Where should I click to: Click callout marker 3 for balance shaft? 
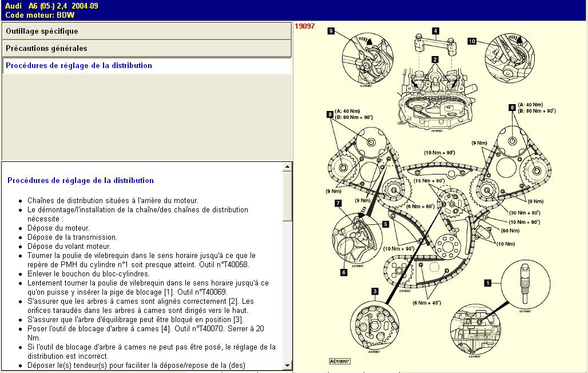pyautogui.click(x=375, y=291)
